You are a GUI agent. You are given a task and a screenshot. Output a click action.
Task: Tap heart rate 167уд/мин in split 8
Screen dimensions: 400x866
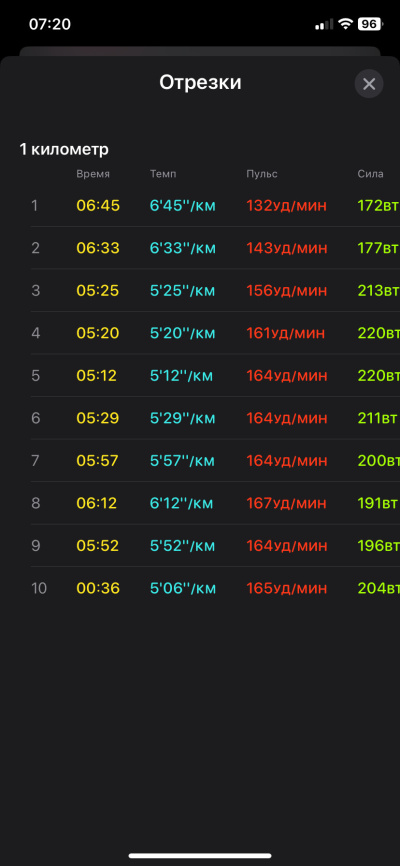click(x=287, y=503)
